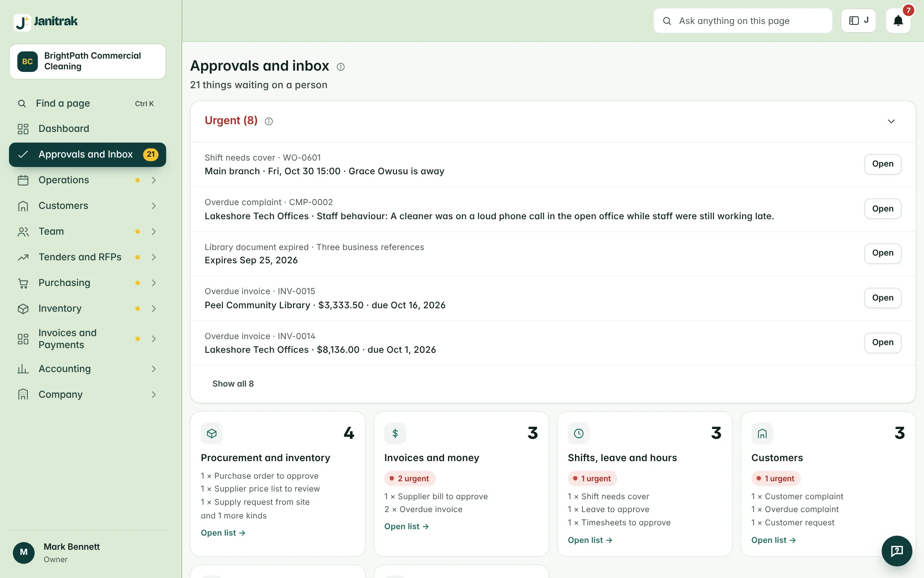Click the Purchasing cart icon

pos(23,283)
